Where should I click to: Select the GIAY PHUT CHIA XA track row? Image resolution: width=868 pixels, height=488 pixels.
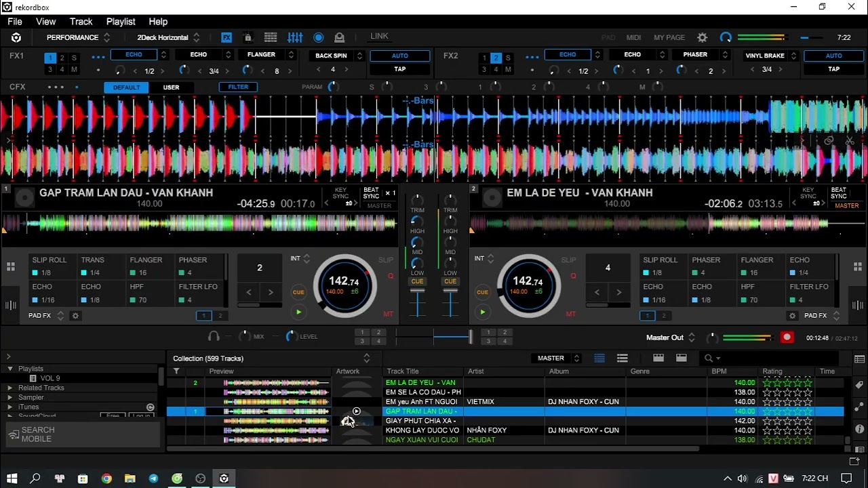coord(505,421)
